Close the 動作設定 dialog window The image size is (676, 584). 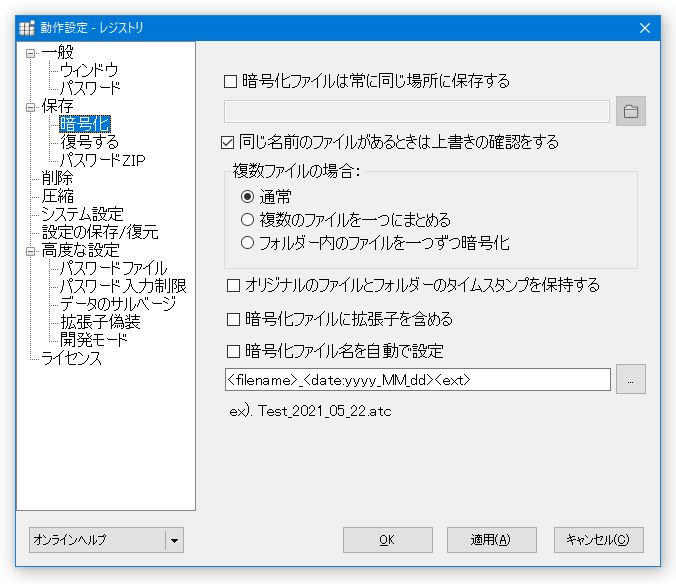(x=645, y=28)
